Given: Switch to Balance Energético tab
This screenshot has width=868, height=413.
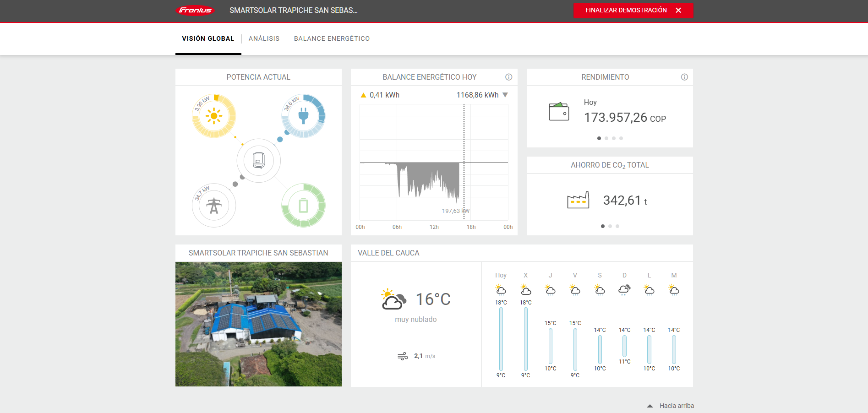Looking at the screenshot, I should 332,38.
